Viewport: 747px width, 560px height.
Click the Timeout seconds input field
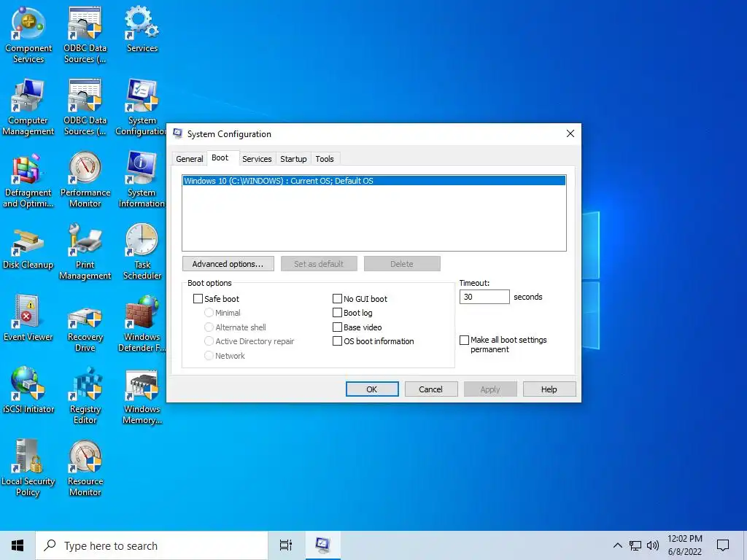(484, 297)
